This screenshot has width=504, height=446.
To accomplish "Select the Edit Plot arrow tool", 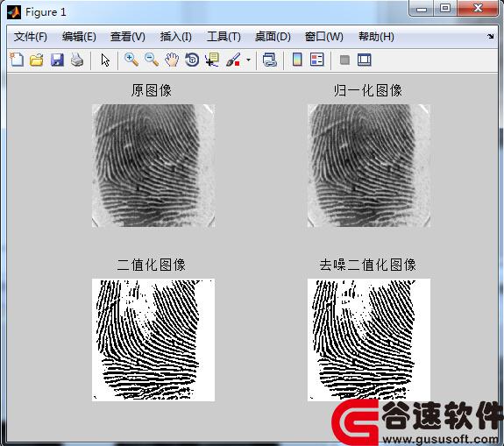I will [105, 60].
